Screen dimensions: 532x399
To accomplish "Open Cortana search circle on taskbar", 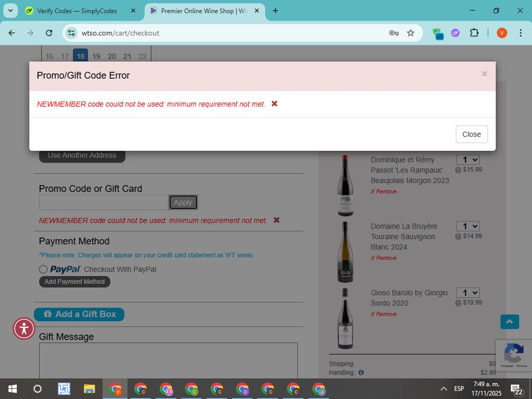I will coord(37,389).
